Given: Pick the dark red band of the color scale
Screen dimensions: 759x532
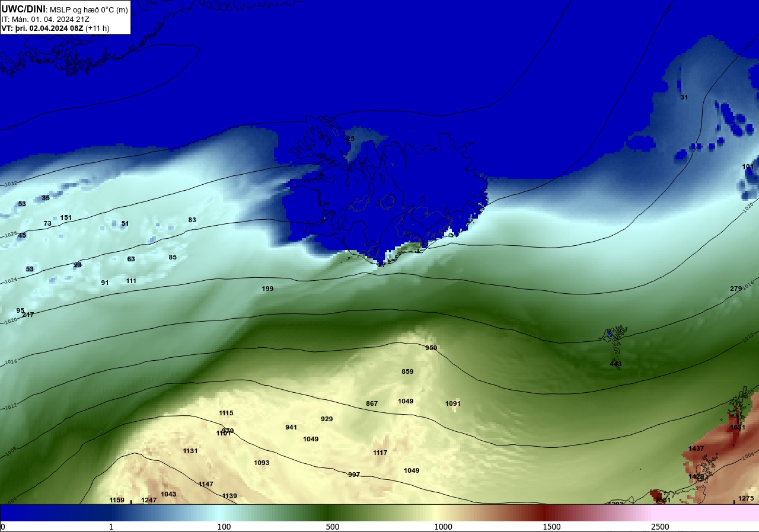Looking at the screenshot, I should 546,513.
